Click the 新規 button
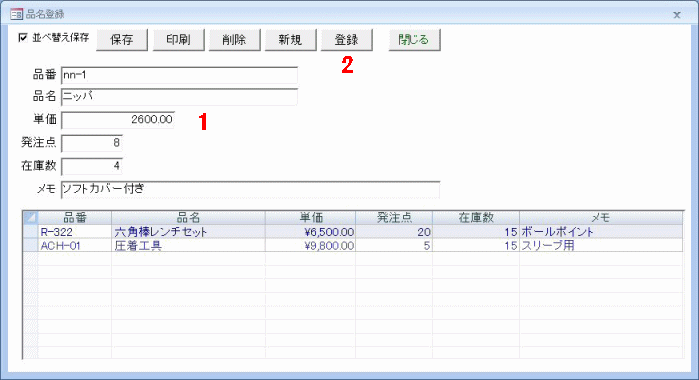The image size is (699, 380). pos(291,40)
